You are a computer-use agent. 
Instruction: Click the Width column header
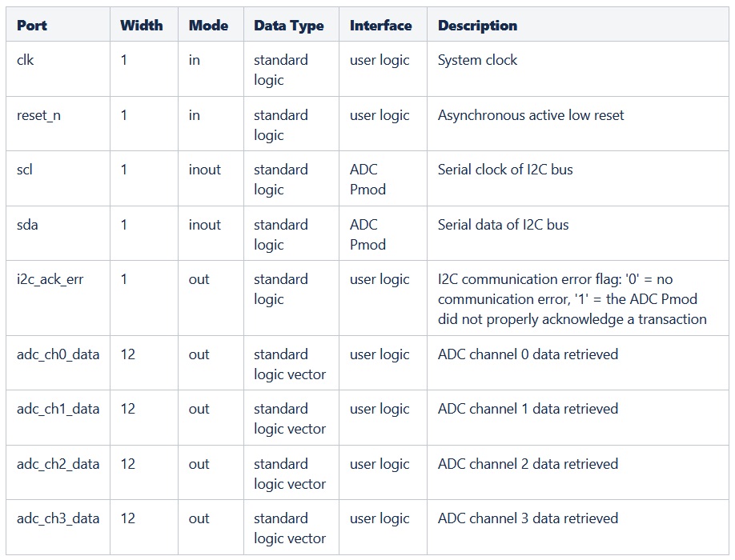140,26
